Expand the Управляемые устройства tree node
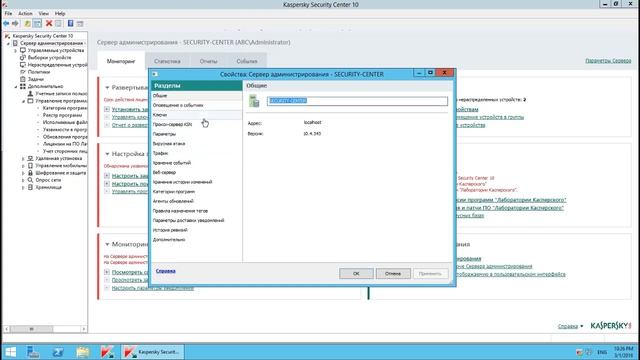The height and width of the screenshot is (360, 640). [16, 51]
